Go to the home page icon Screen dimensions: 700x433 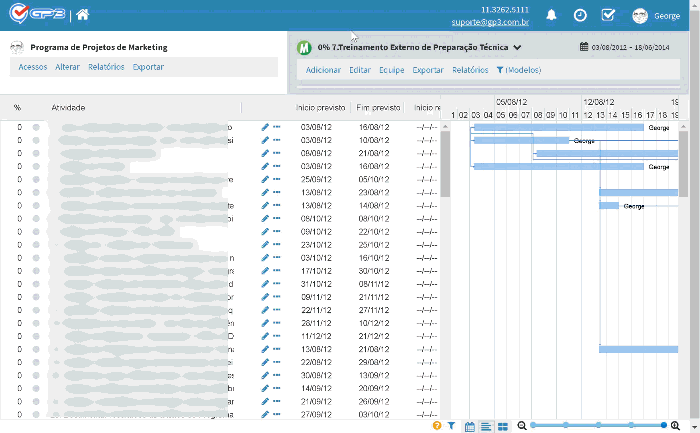pyautogui.click(x=82, y=15)
